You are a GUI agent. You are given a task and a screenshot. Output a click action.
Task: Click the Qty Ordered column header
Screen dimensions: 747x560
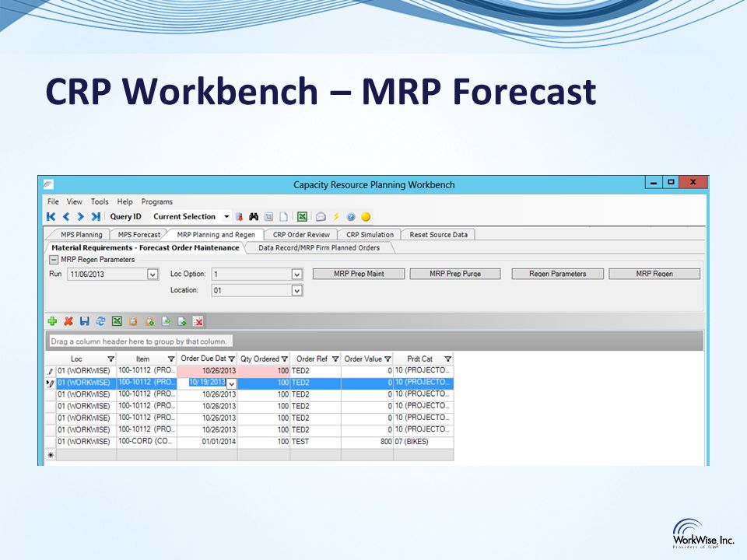(260, 359)
